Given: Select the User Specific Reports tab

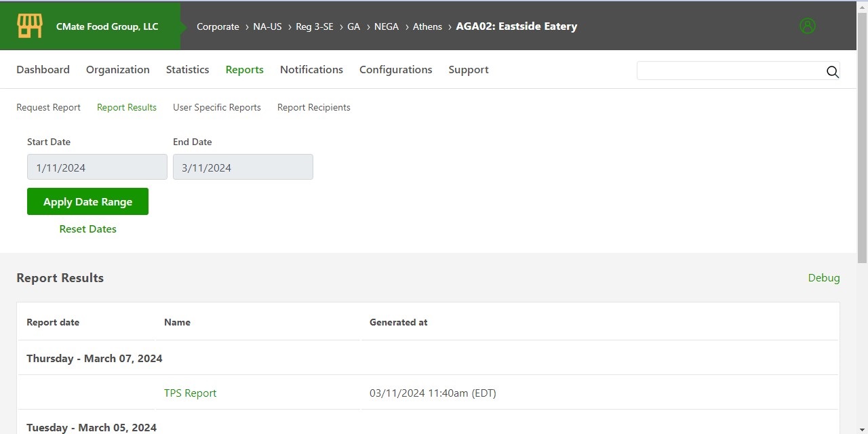Looking at the screenshot, I should 217,107.
